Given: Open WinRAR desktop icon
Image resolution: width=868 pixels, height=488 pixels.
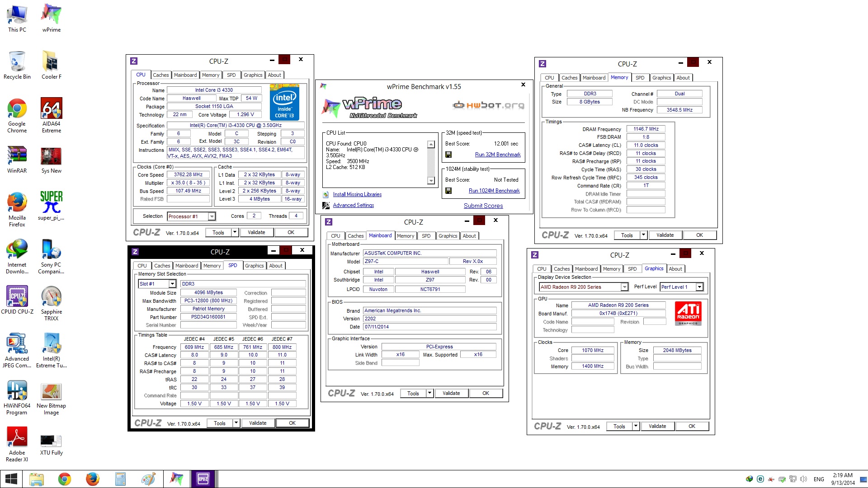Looking at the screenshot, I should coord(17,160).
